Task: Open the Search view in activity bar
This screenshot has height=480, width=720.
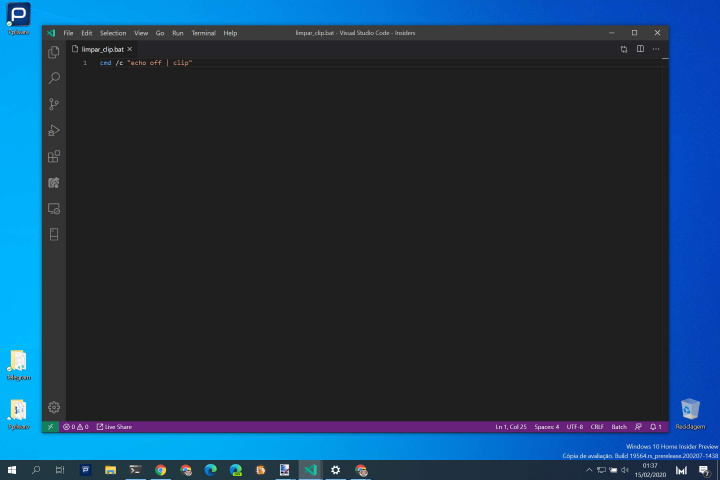Action: pyautogui.click(x=54, y=78)
